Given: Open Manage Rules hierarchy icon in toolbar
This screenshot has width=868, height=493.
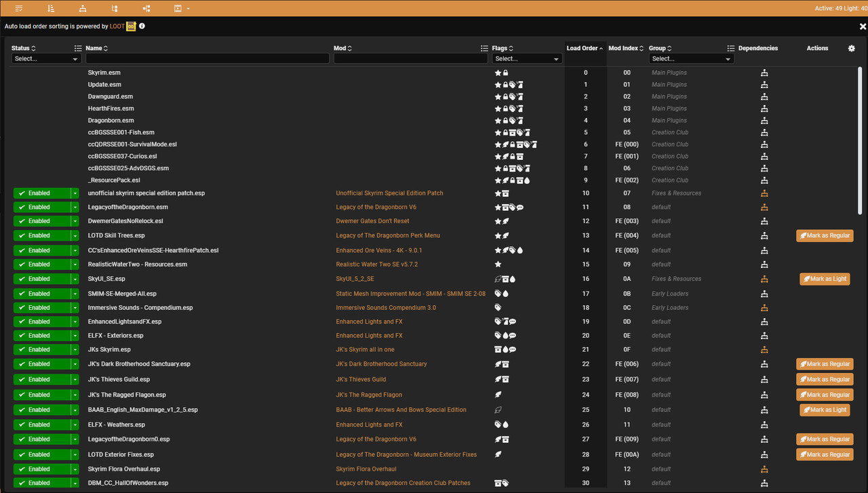Looking at the screenshot, I should (x=83, y=8).
